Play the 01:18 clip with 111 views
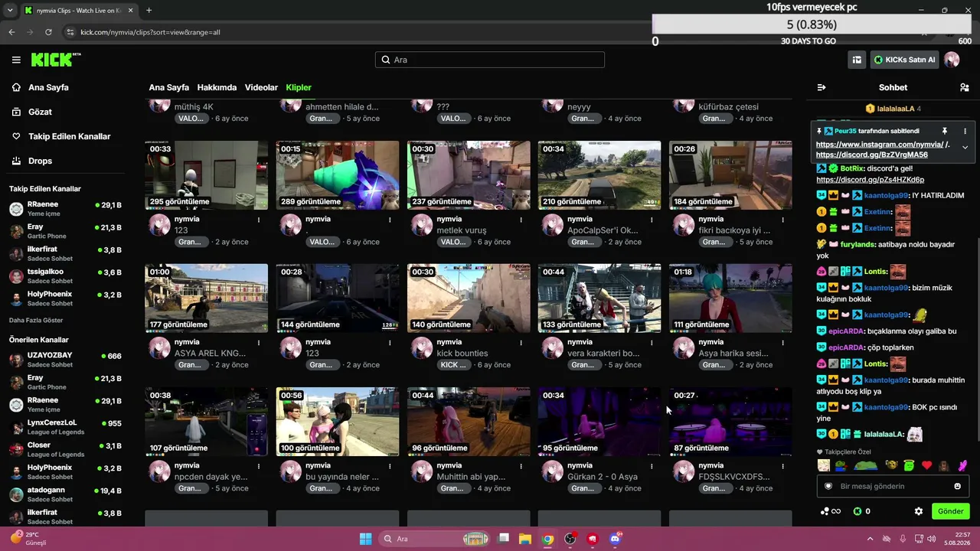The width and height of the screenshot is (980, 551). 730,298
